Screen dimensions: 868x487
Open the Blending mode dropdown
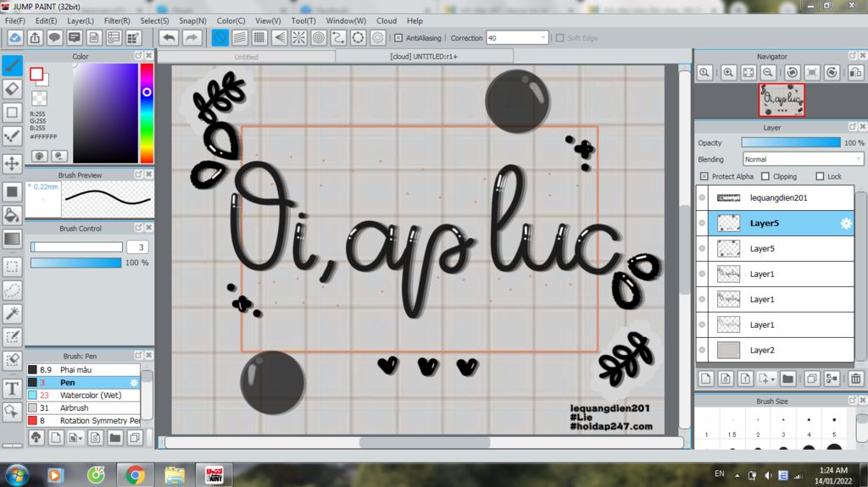(x=802, y=159)
